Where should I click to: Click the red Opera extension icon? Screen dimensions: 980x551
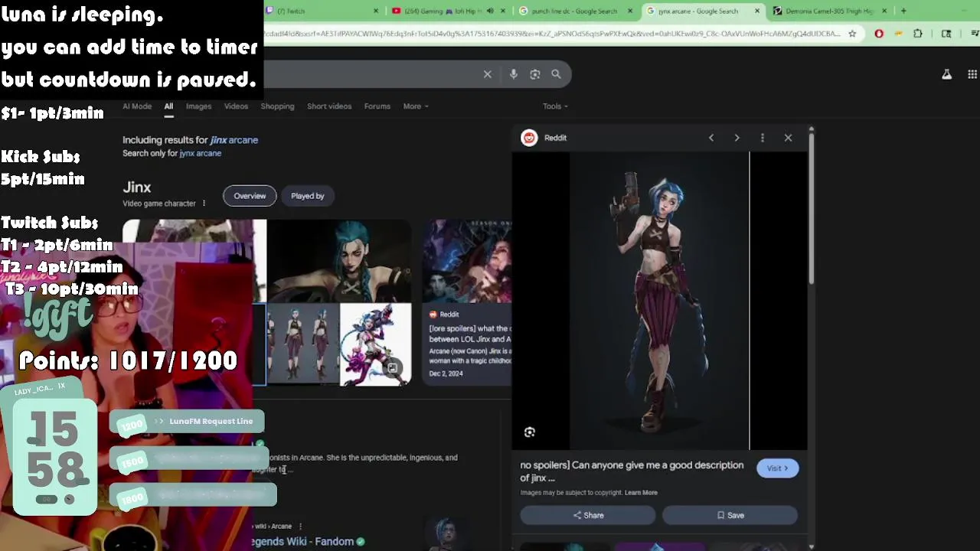coord(878,34)
